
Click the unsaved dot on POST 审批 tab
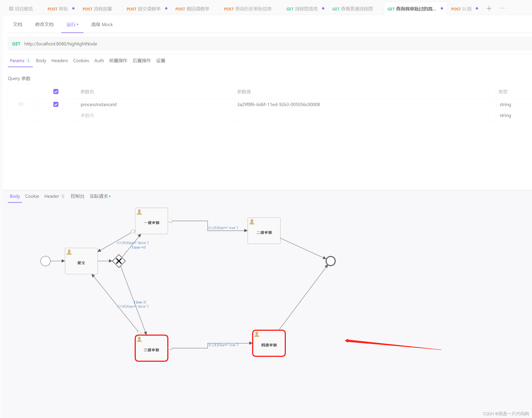(73, 8)
